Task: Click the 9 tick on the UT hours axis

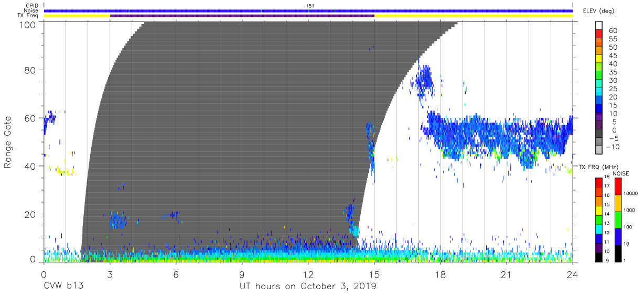Action: tap(242, 274)
